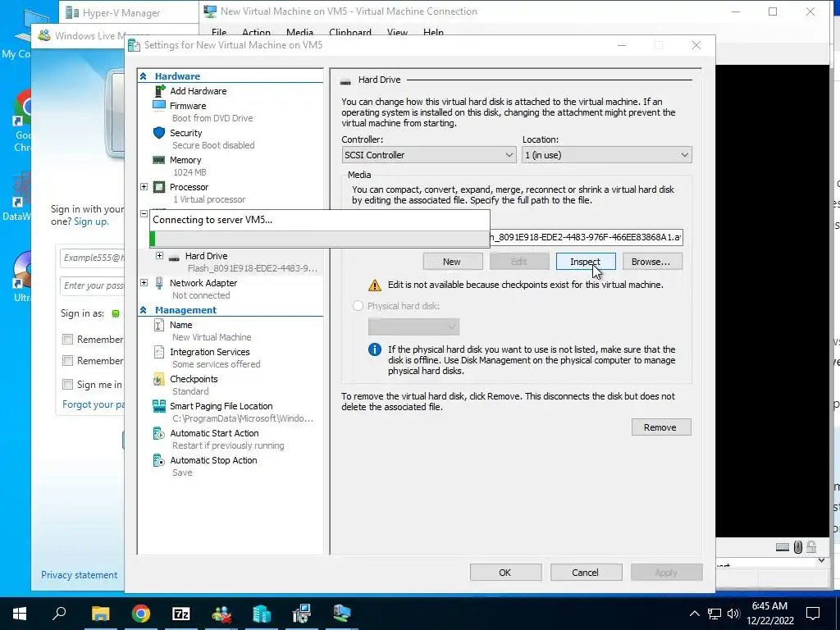Click the Browse button

651,262
